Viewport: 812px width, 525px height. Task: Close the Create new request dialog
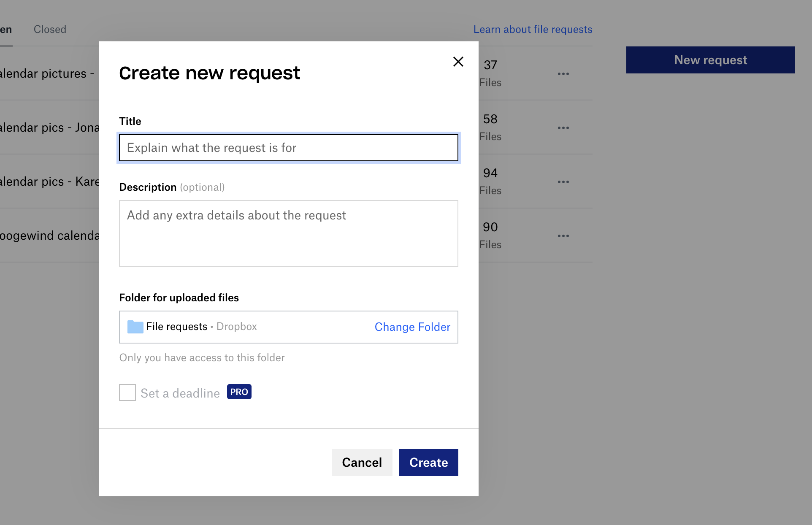pos(458,62)
